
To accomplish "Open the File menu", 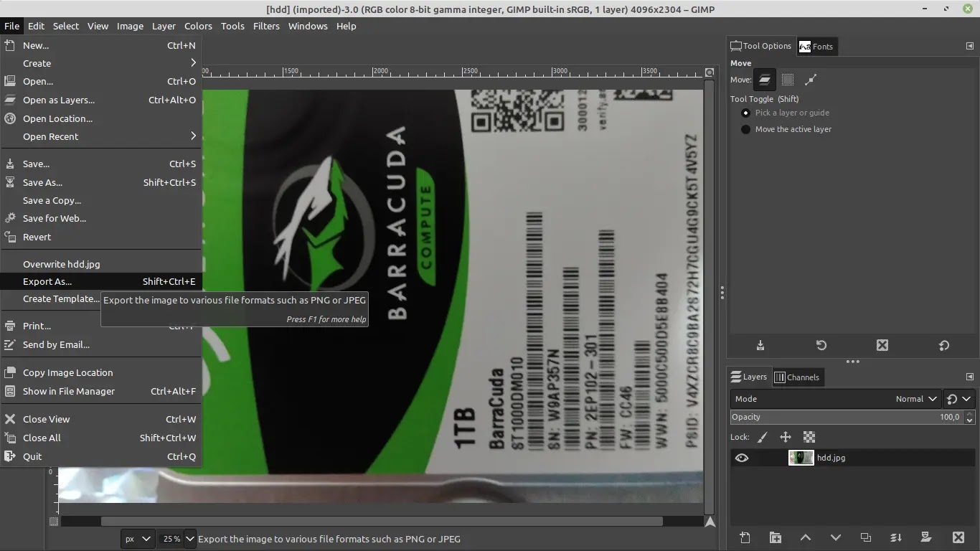I will coord(11,26).
